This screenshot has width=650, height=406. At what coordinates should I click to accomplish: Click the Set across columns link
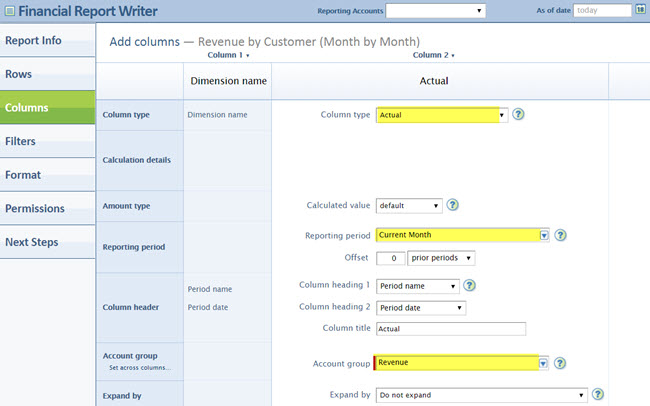click(139, 368)
